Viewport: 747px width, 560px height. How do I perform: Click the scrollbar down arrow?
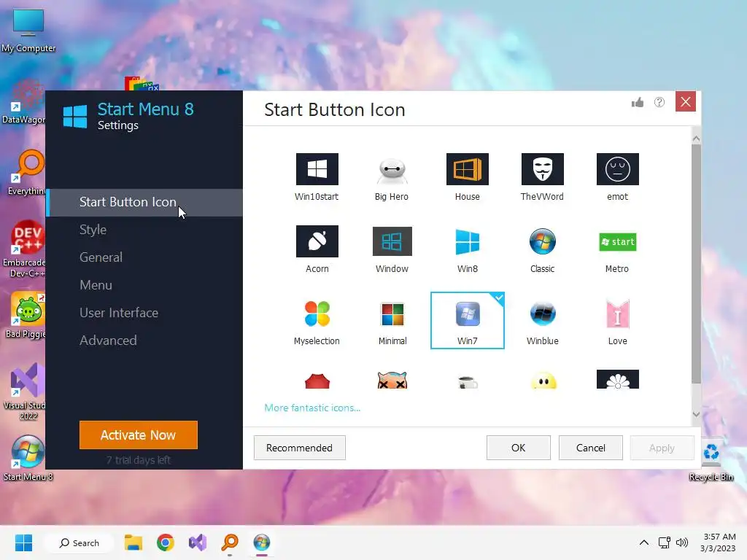click(696, 414)
